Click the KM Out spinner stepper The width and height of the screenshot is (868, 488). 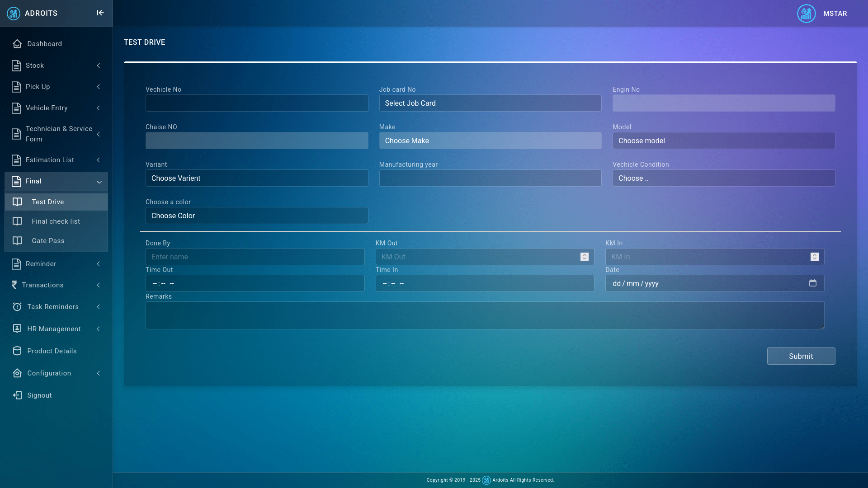pos(584,257)
